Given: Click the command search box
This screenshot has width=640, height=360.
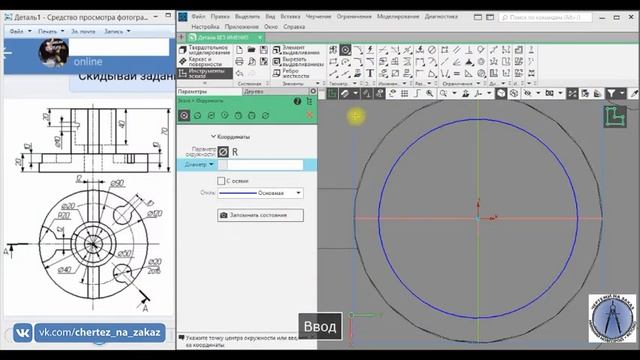Looking at the screenshot, I should 545,17.
